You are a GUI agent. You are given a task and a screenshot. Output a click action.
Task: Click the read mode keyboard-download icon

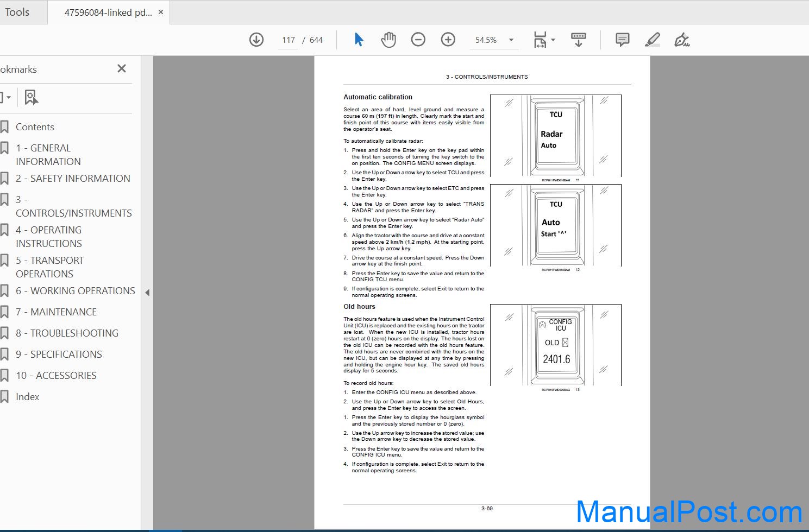[579, 40]
